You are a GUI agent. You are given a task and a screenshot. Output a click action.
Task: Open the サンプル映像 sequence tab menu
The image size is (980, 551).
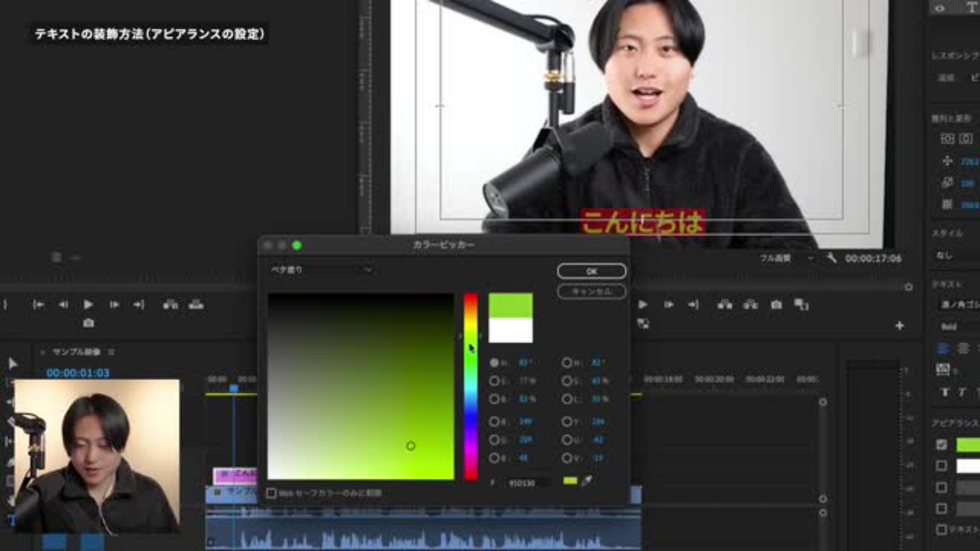pyautogui.click(x=111, y=352)
